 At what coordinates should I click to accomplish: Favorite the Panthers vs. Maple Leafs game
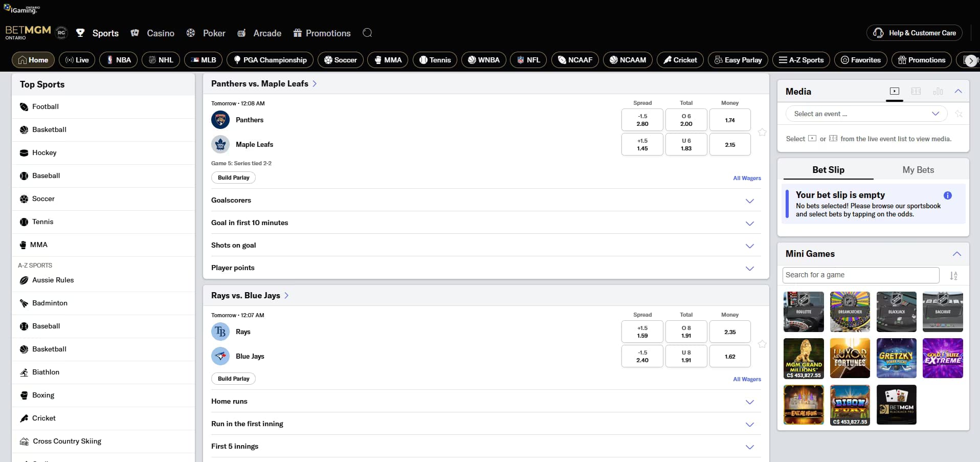tap(762, 132)
